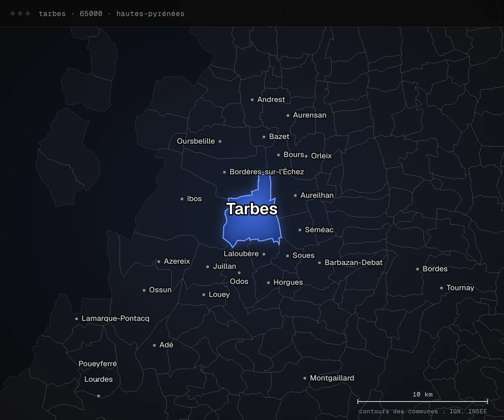Click the Bordères-sur-l'Échez label

(267, 172)
